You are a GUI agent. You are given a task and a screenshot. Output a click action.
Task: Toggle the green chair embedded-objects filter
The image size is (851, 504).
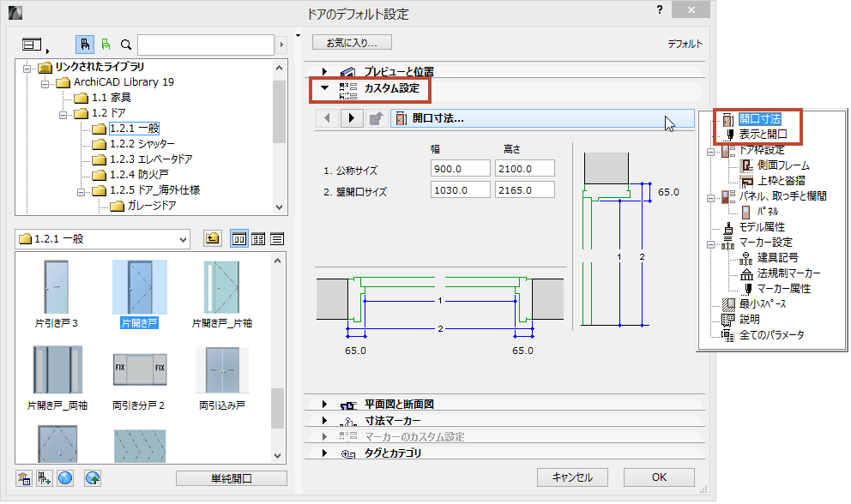pos(106,44)
